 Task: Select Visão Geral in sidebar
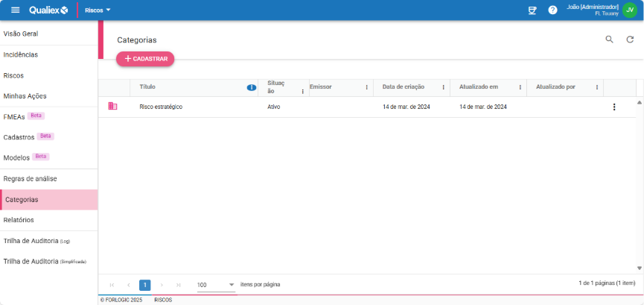click(21, 34)
